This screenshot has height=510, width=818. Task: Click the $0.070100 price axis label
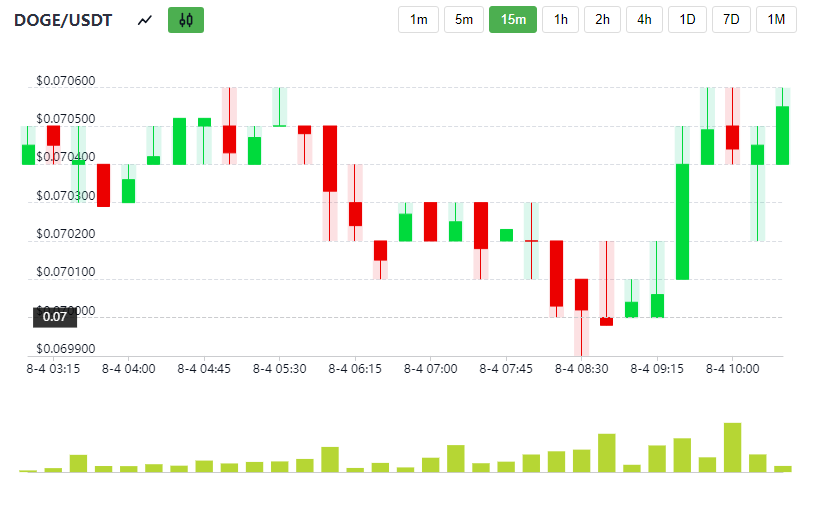tap(66, 272)
